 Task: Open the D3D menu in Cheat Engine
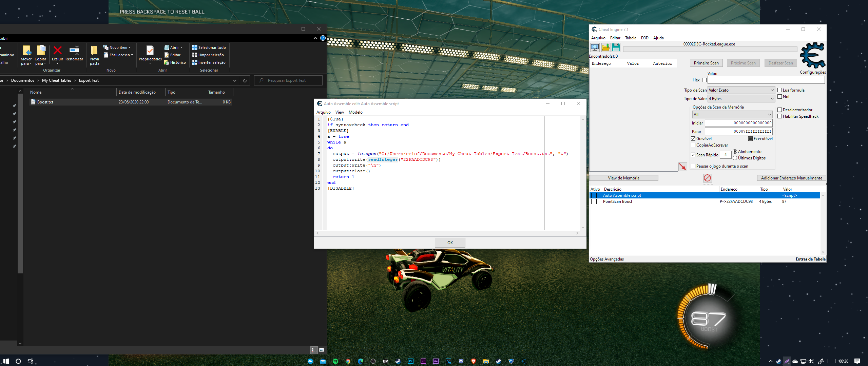pos(644,38)
